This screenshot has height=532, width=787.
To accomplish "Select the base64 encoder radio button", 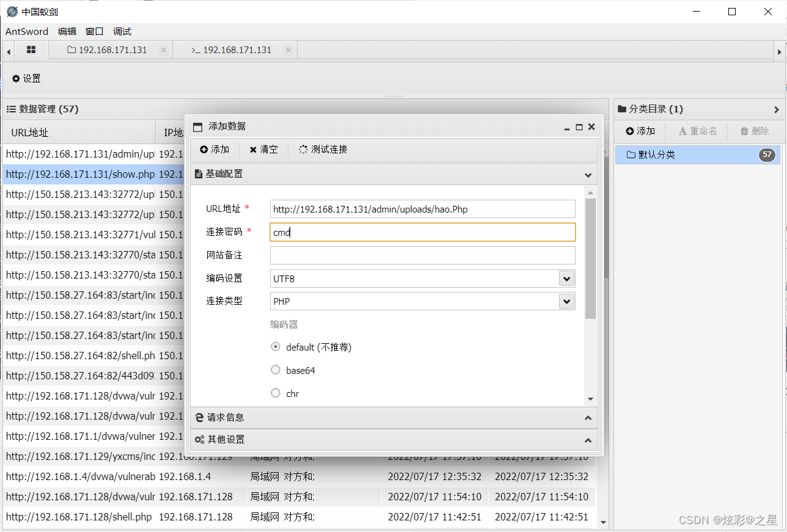I will (x=276, y=370).
